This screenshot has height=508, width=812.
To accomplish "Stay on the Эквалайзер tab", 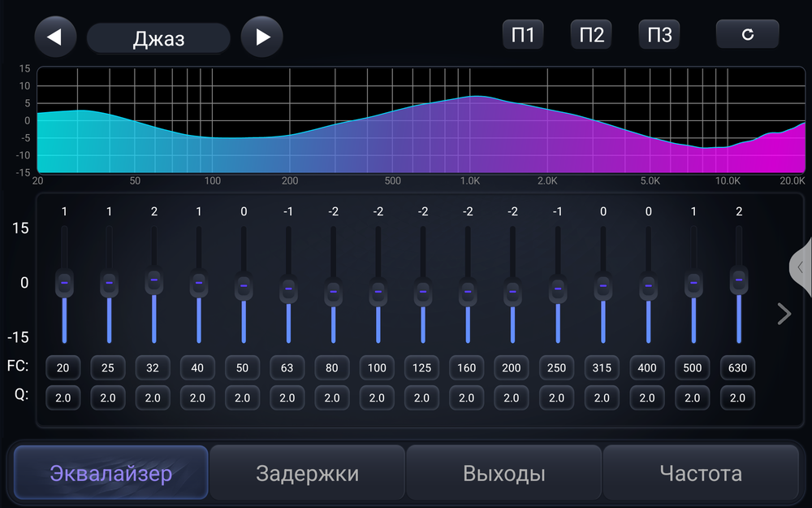I will tap(110, 472).
